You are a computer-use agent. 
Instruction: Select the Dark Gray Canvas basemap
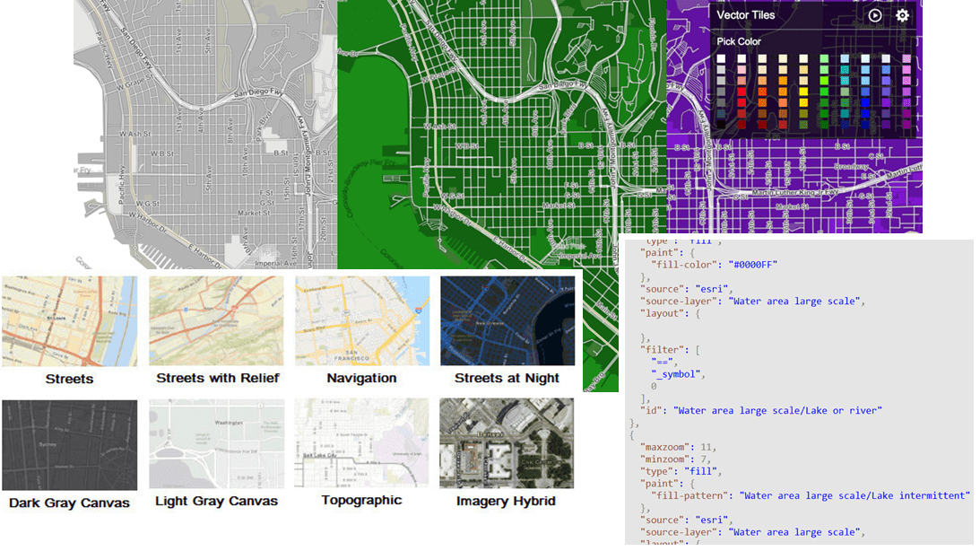point(69,442)
